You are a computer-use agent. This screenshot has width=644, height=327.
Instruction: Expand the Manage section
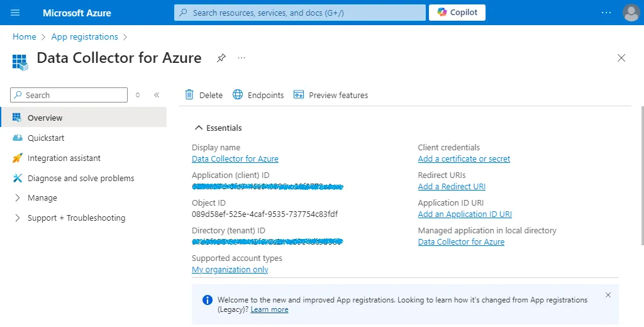(42, 197)
